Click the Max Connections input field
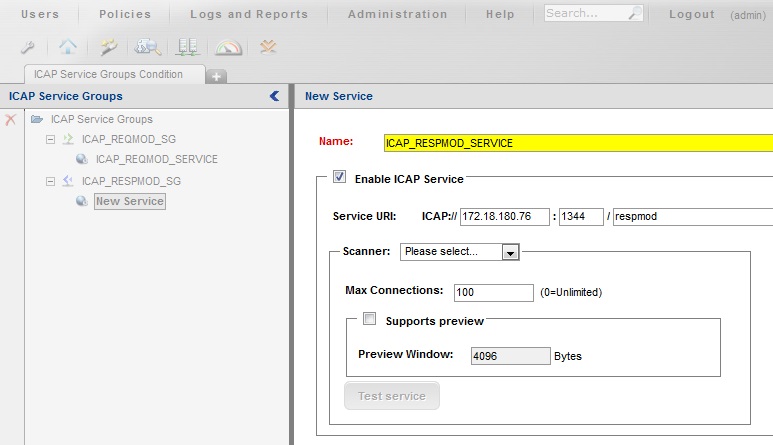The image size is (773, 445). click(493, 292)
